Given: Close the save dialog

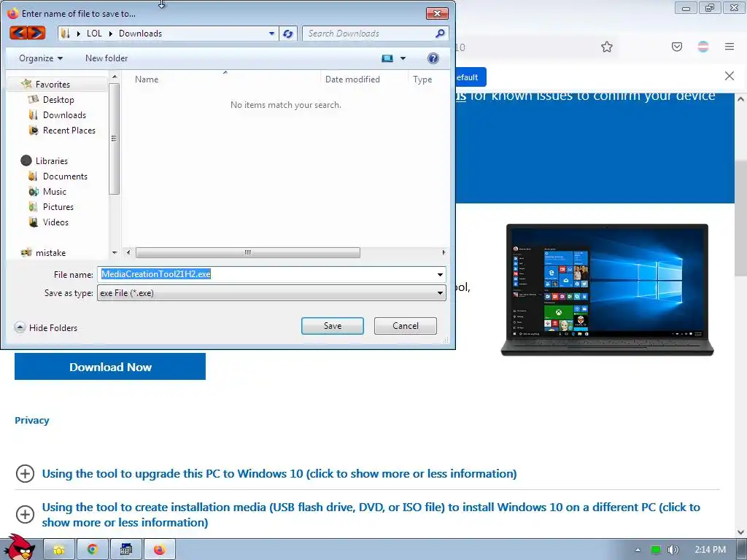Looking at the screenshot, I should point(437,13).
